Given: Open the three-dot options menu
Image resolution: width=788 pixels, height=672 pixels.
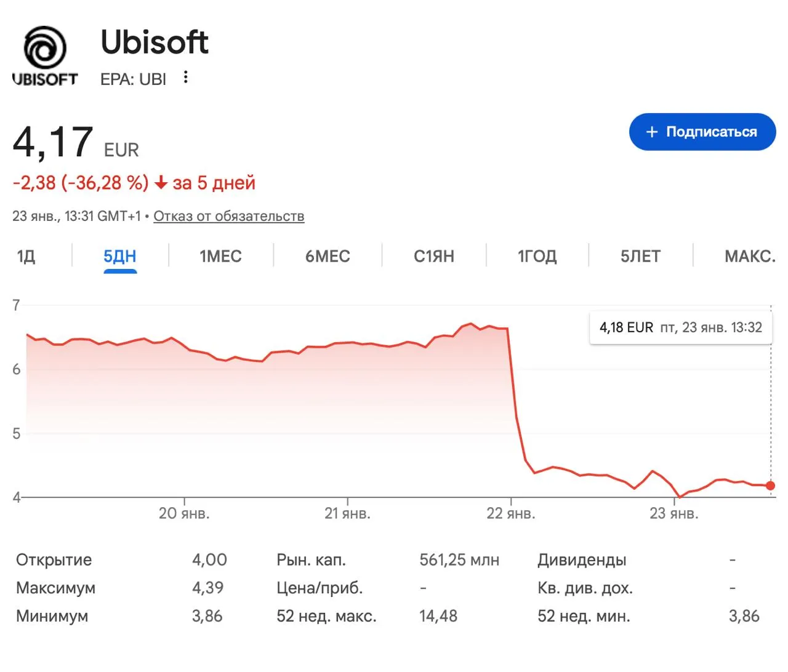Looking at the screenshot, I should 186,78.
